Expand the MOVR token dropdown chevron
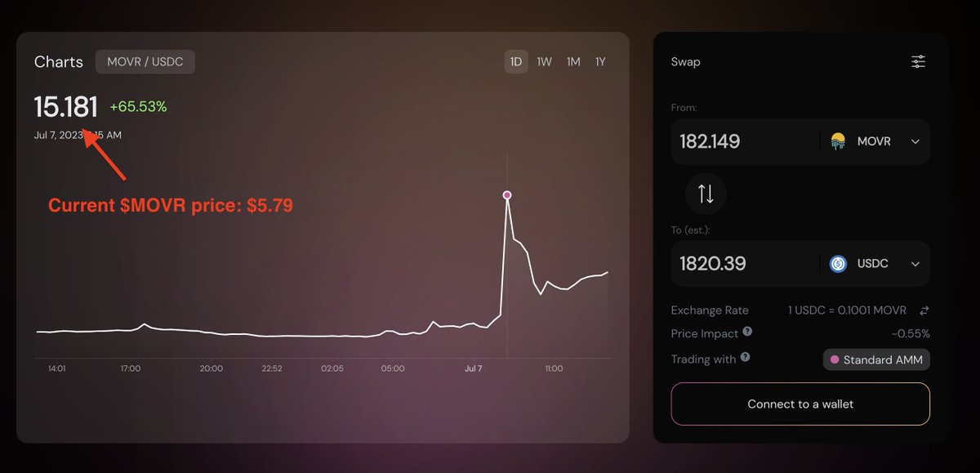Image resolution: width=980 pixels, height=473 pixels. tap(915, 142)
